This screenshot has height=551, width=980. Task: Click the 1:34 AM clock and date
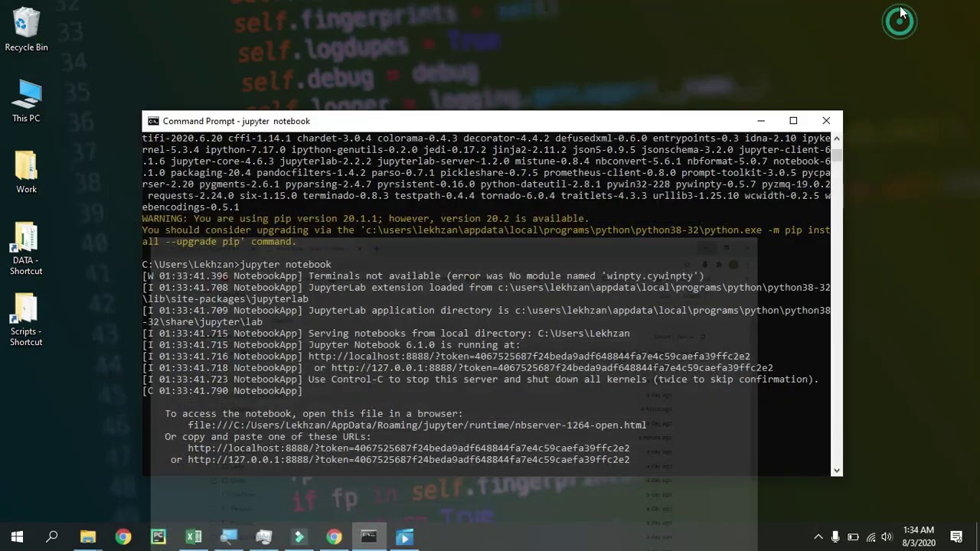click(919, 536)
